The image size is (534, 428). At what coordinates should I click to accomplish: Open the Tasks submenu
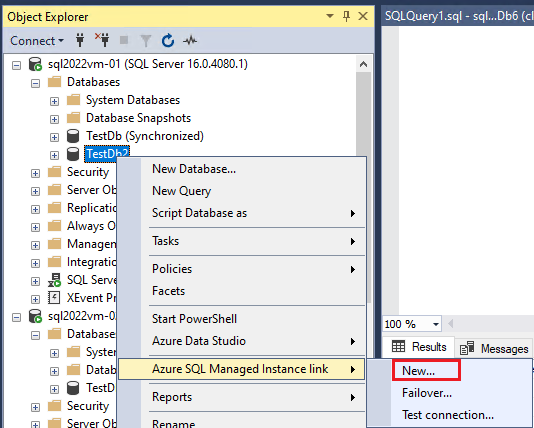pyautogui.click(x=241, y=241)
